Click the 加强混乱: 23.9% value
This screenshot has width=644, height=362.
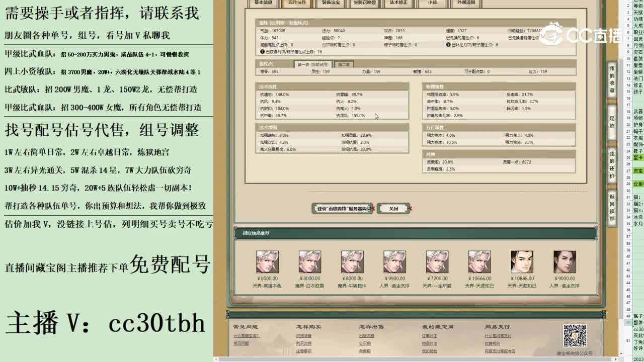pyautogui.click(x=356, y=135)
